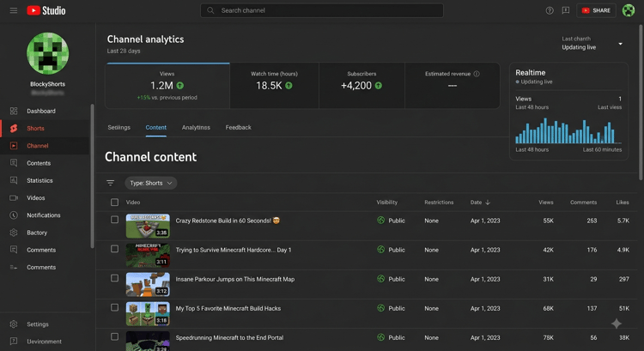This screenshot has width=644, height=351.
Task: Click the main page vertical scrollbar
Action: click(641, 102)
